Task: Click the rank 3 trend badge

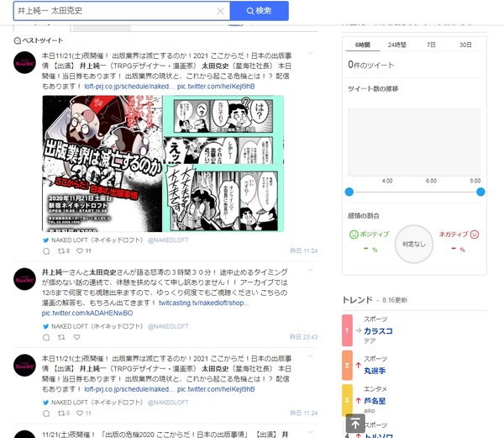Action: [347, 400]
